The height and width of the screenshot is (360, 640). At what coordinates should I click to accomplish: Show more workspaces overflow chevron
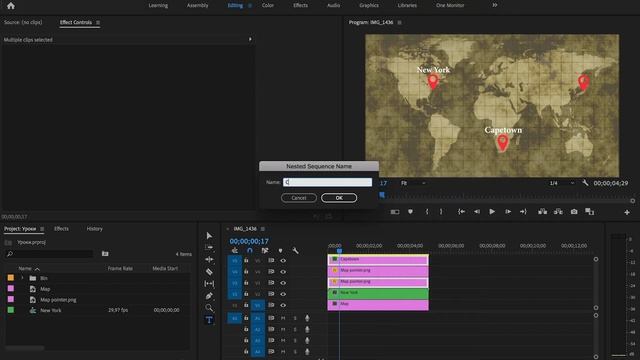click(495, 5)
